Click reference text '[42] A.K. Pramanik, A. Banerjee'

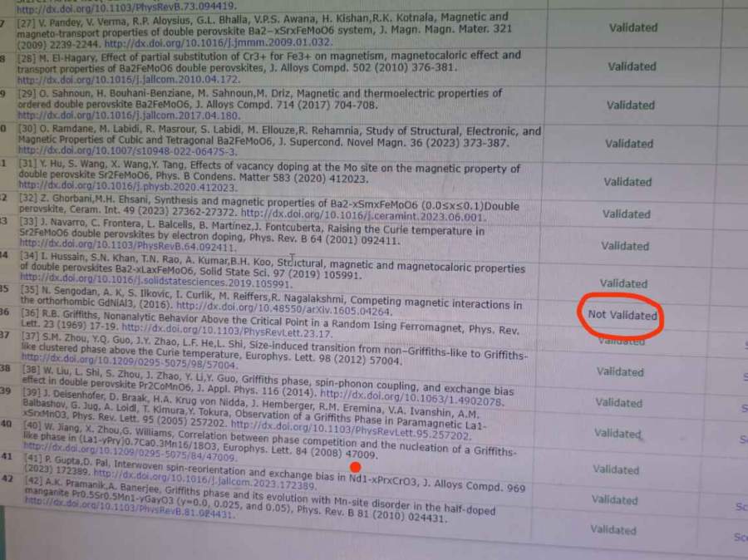point(92,484)
